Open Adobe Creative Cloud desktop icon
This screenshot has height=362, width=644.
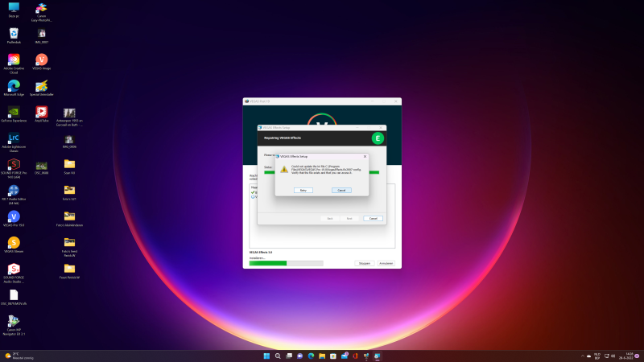coord(14,60)
